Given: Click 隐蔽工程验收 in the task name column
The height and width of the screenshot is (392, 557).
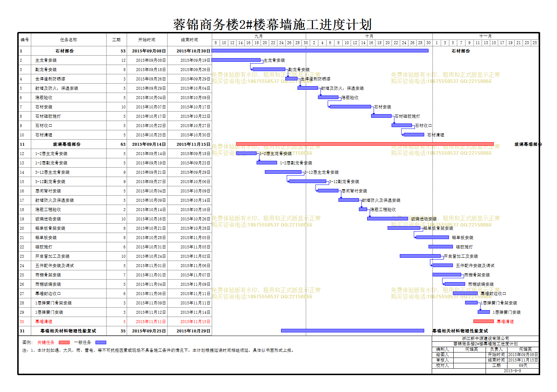Looking at the screenshot, I should pyautogui.click(x=48, y=210).
